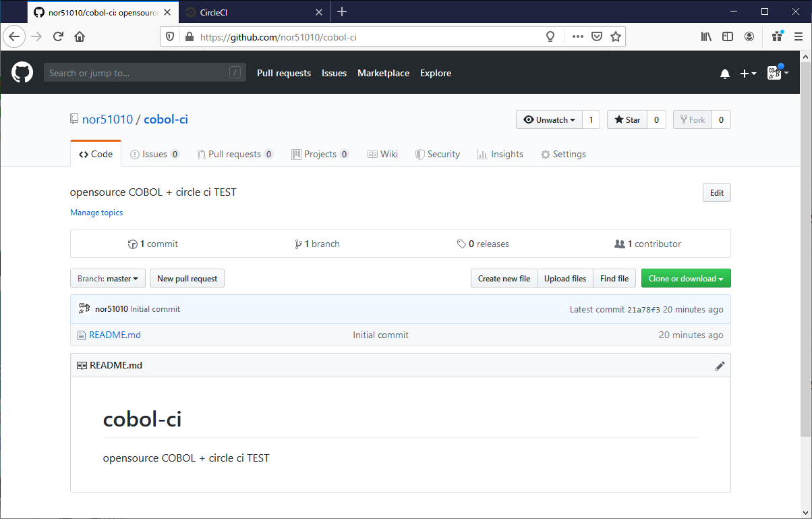The height and width of the screenshot is (519, 812).
Task: Click the watcher count 1
Action: click(x=591, y=119)
